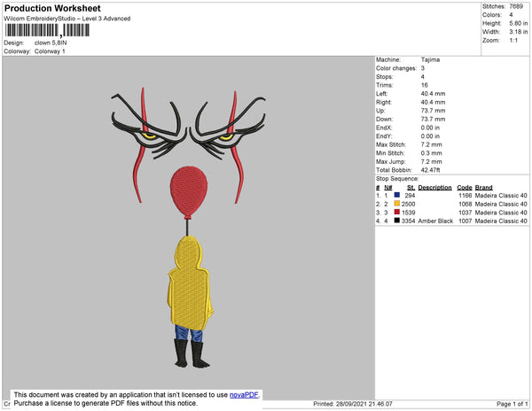Click the 'Code' column header

[465, 188]
